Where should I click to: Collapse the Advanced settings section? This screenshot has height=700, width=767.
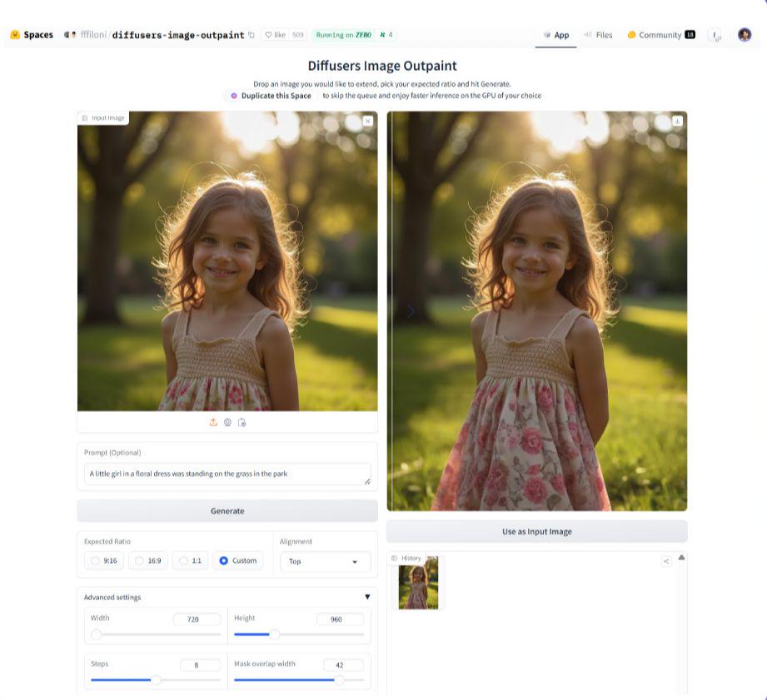coord(367,597)
